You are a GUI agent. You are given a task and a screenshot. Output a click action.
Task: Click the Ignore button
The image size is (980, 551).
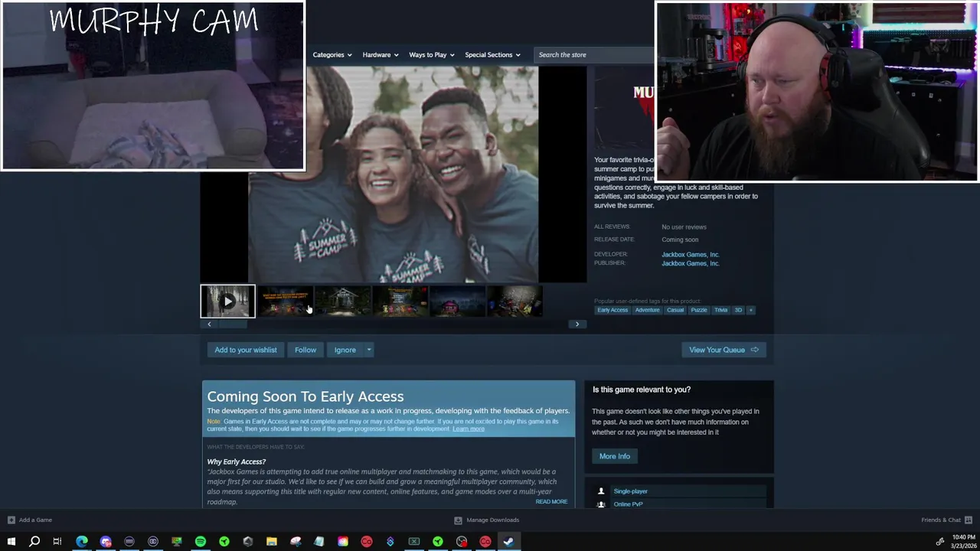tap(345, 350)
